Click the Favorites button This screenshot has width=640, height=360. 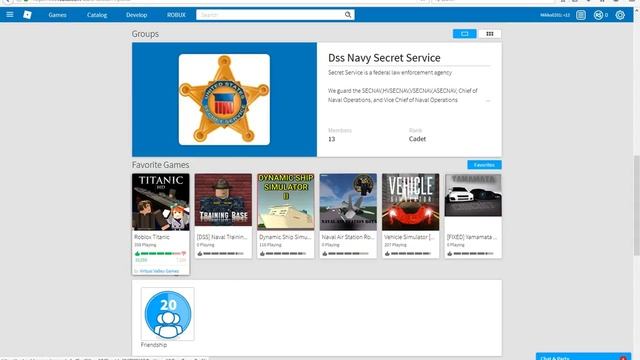click(484, 164)
